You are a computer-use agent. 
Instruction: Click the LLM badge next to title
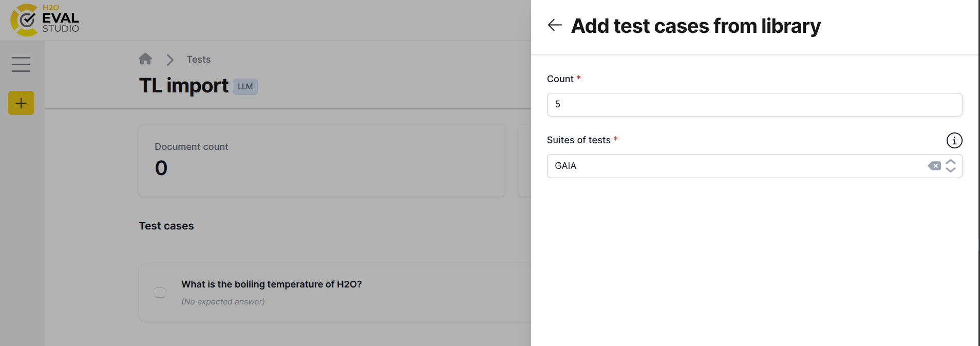(x=245, y=87)
